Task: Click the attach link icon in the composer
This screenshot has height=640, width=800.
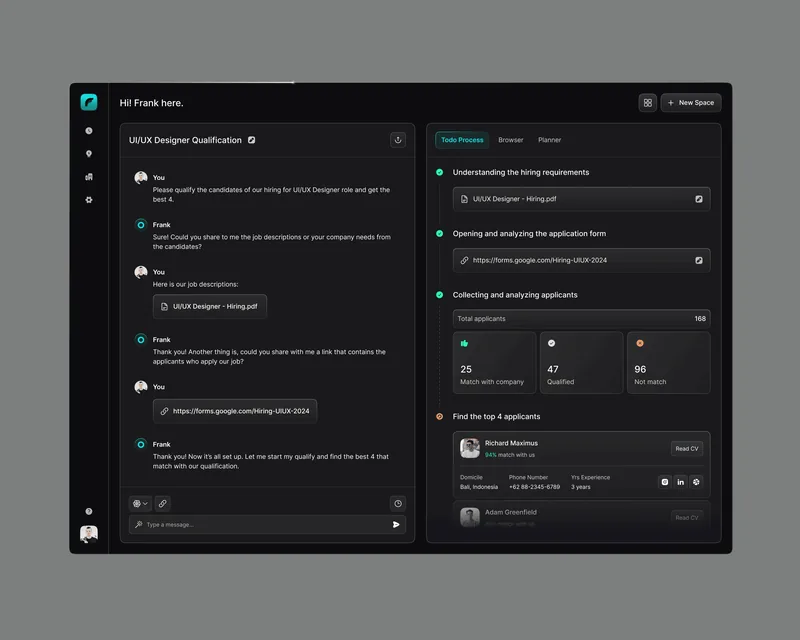Action: (162, 503)
